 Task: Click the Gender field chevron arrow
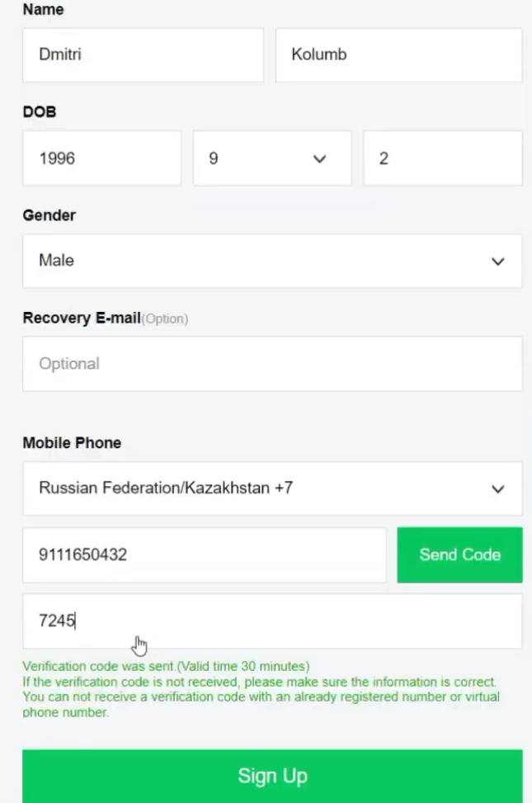click(x=497, y=262)
